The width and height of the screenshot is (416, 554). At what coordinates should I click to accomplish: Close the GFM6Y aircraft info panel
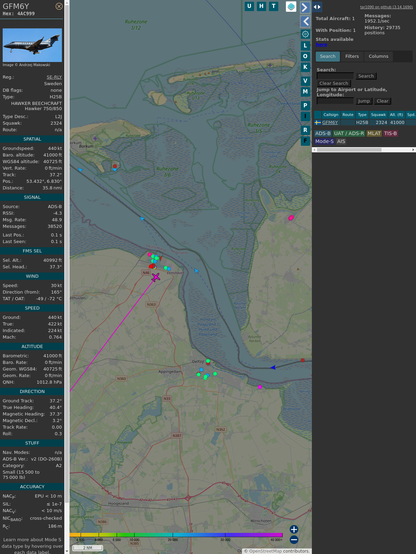click(59, 6)
